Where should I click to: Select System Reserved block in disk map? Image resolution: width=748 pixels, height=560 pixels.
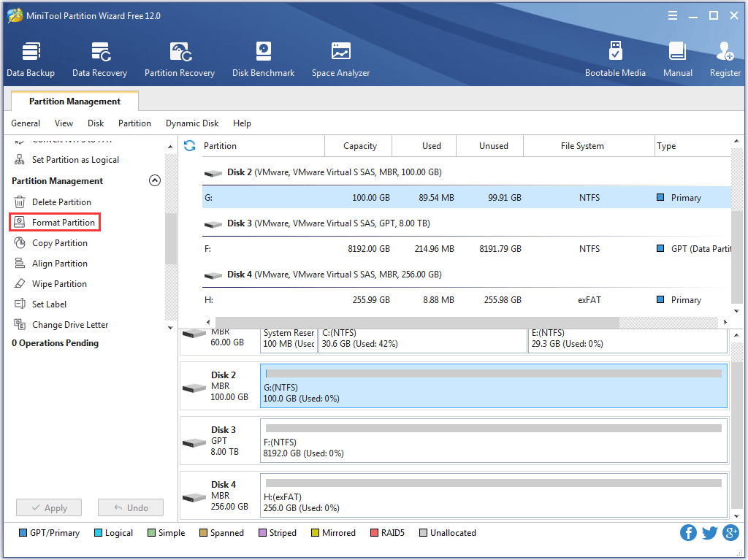(x=289, y=340)
